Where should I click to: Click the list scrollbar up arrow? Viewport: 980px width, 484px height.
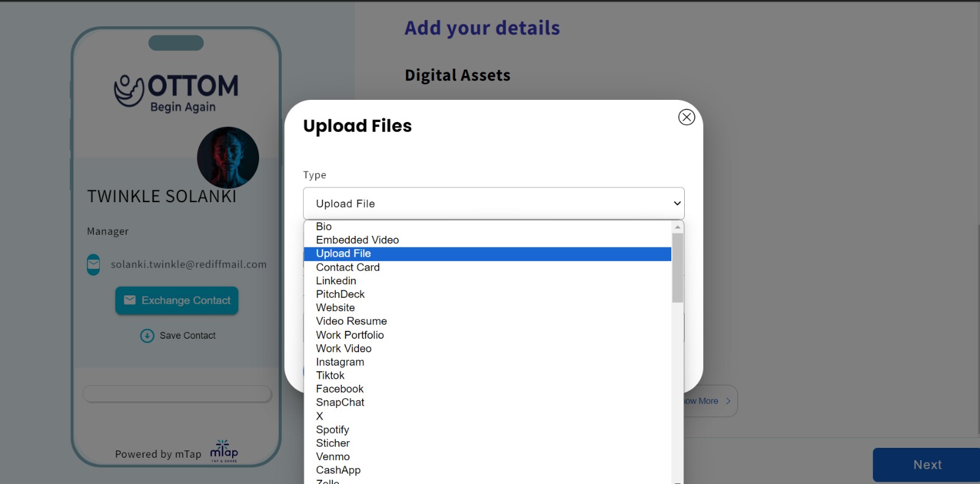(677, 227)
